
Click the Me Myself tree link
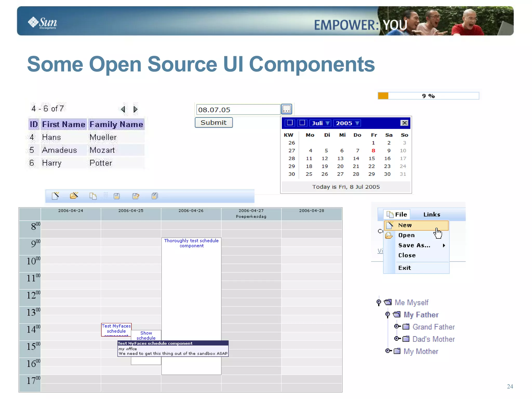[x=411, y=303]
